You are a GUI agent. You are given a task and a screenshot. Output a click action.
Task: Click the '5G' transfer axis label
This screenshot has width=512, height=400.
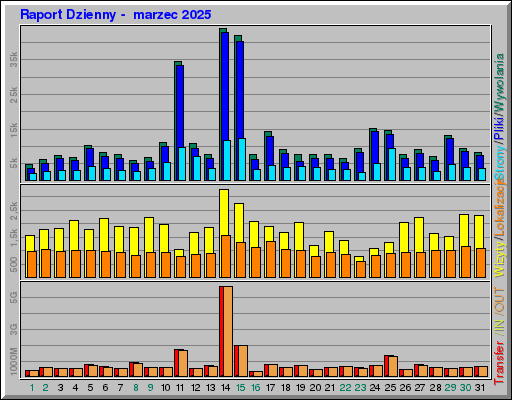(x=13, y=297)
